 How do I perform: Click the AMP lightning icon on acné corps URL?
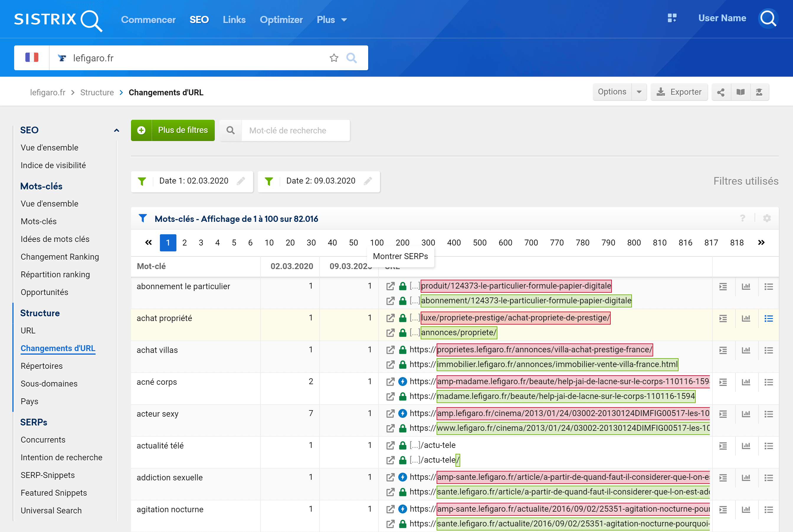403,382
